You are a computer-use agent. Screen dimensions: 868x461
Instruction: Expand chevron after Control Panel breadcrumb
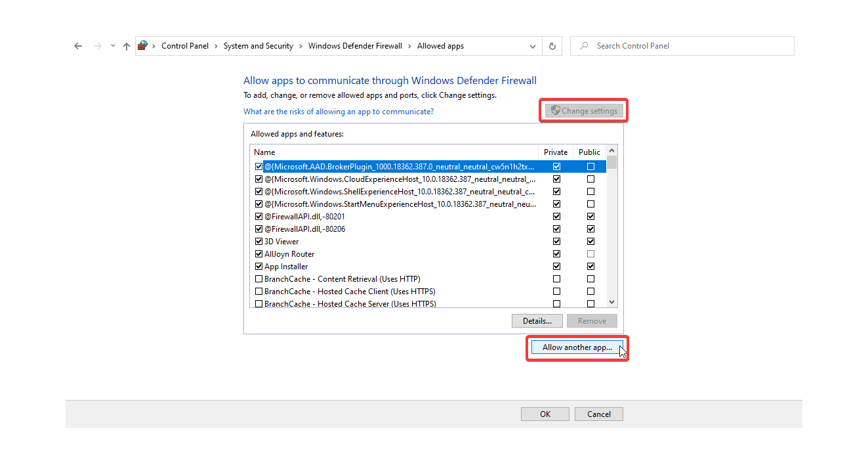coord(217,46)
